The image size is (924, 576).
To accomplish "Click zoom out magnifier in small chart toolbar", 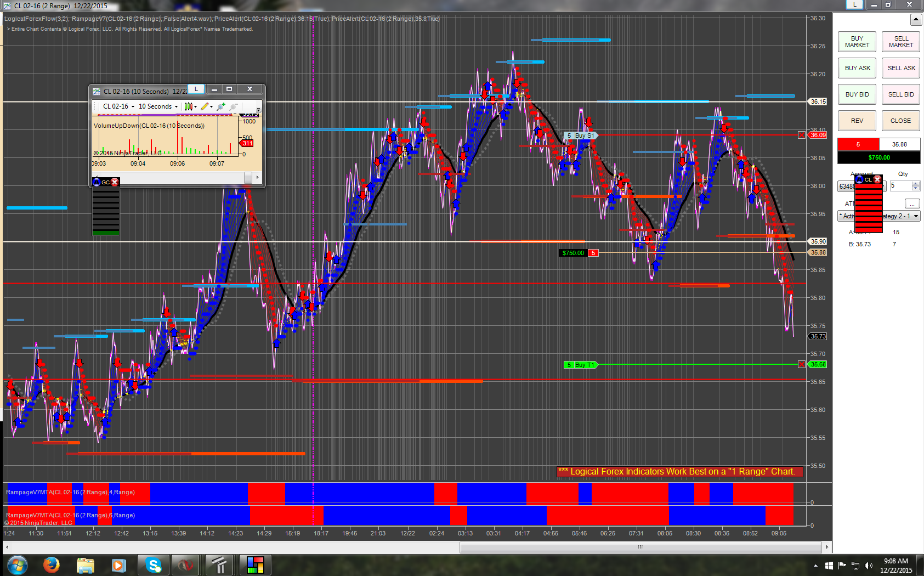I will pyautogui.click(x=234, y=106).
